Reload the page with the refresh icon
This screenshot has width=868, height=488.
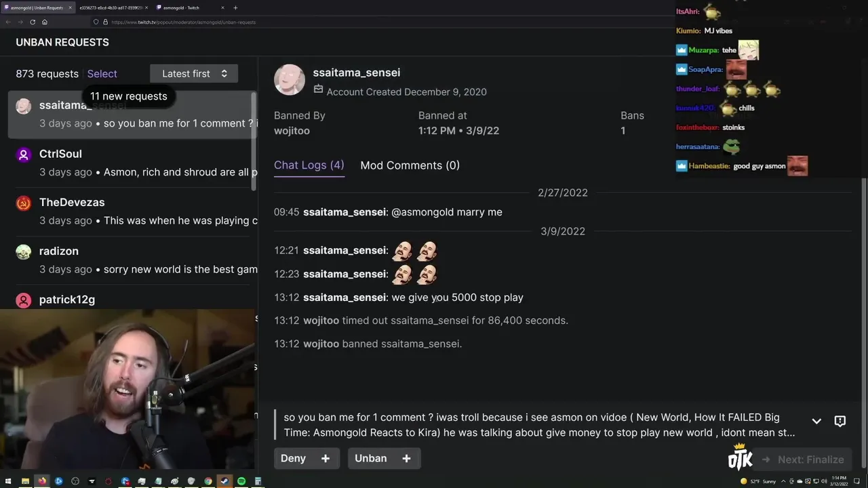point(33,22)
